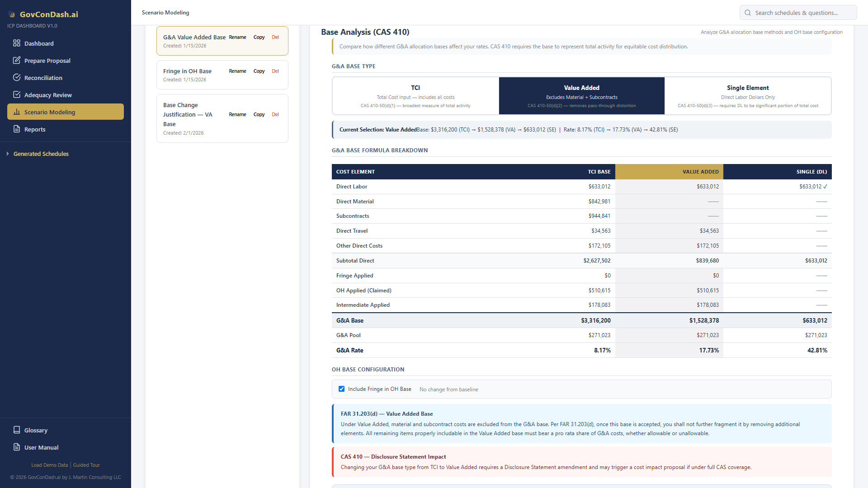Select the TCI base type option
This screenshot has width=868, height=488.
[x=415, y=96]
